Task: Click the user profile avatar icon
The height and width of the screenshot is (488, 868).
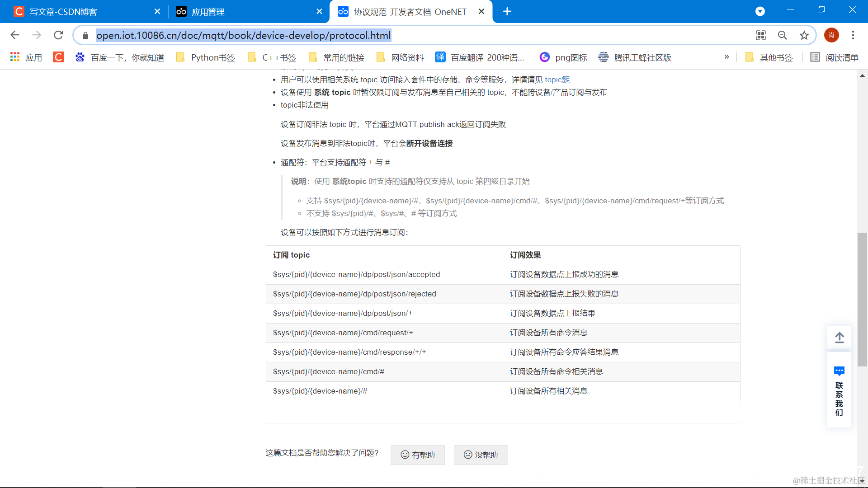Action: (831, 35)
